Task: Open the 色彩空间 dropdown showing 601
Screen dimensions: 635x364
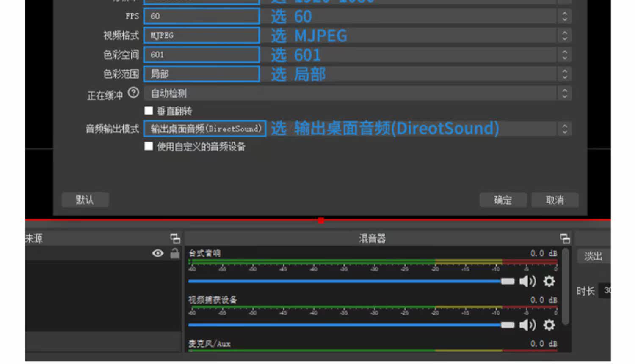Action: point(358,55)
